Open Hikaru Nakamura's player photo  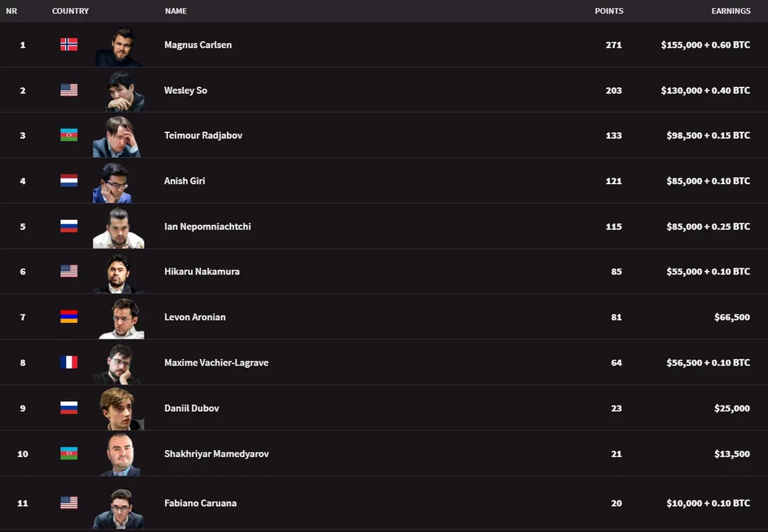pos(118,272)
